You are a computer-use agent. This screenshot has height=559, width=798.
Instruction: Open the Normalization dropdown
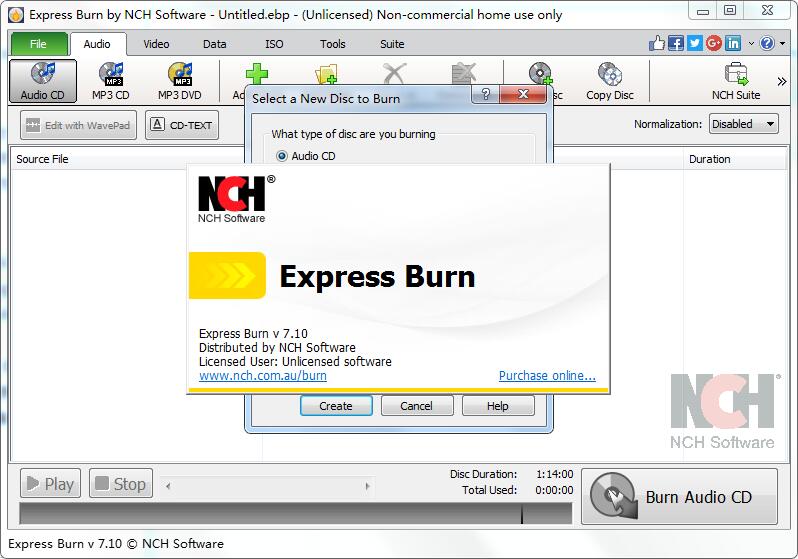click(x=743, y=124)
